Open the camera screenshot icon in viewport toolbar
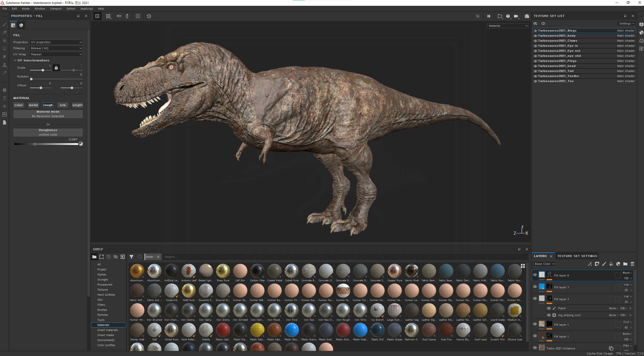This screenshot has height=356, width=644. [527, 16]
